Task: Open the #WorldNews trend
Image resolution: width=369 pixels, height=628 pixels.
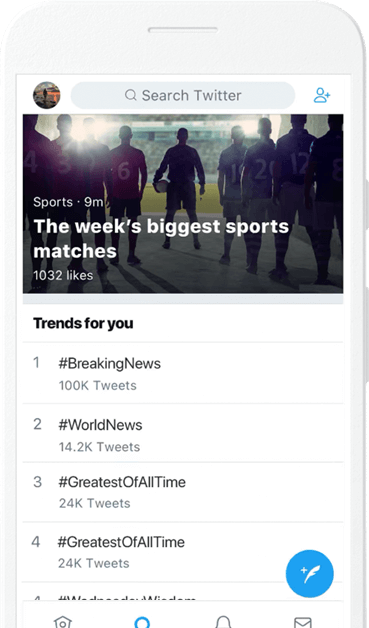Action: tap(183, 433)
